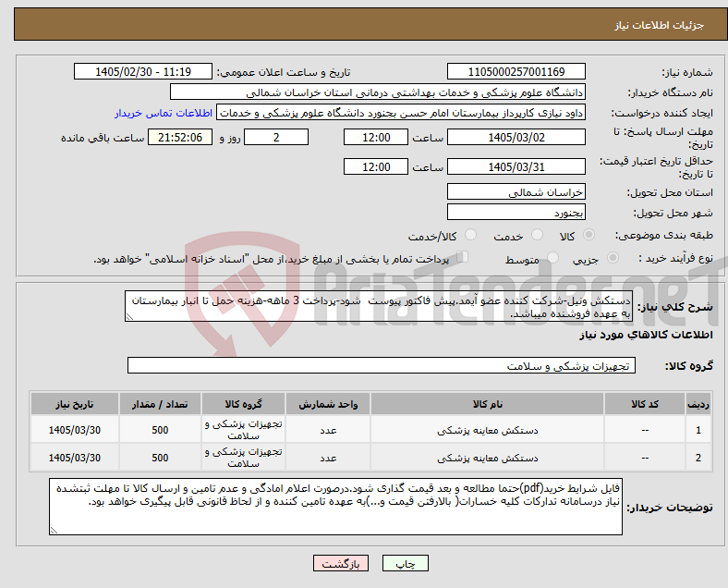Click the چاپ (print) button
728x588 pixels.
tap(405, 563)
